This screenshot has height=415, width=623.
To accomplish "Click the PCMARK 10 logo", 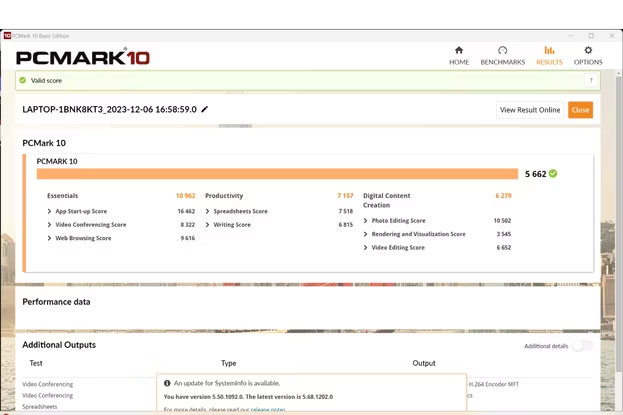I will click(x=83, y=58).
